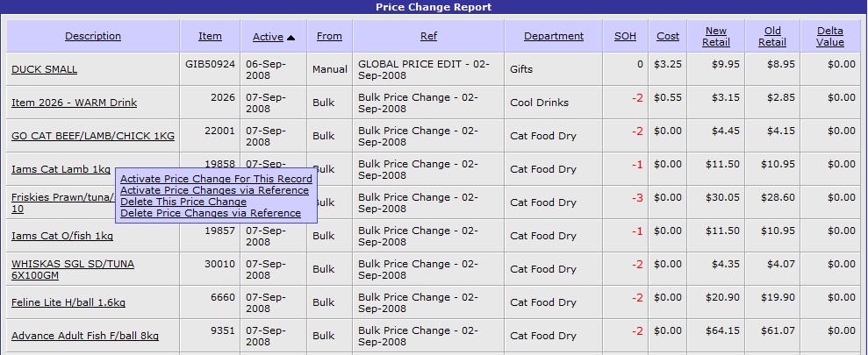868x355 pixels.
Task: Click GO CAT BEEF/LAMB/CHICK 1KG link
Action: [92, 136]
